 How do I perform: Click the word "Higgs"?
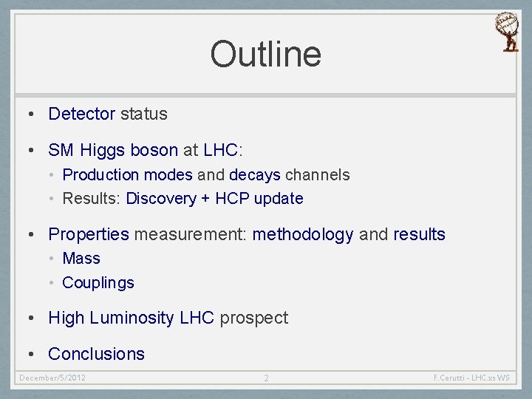[x=103, y=150]
